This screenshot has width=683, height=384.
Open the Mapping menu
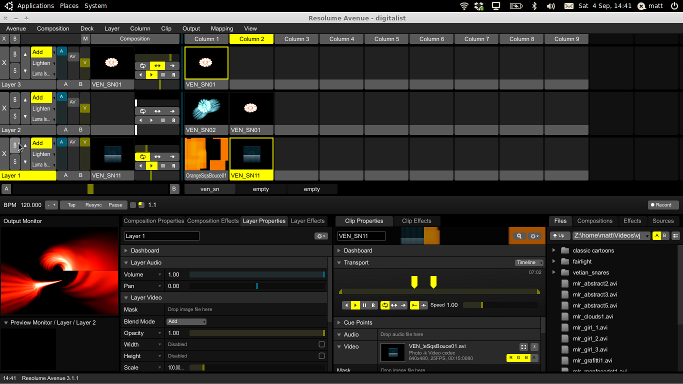point(222,28)
